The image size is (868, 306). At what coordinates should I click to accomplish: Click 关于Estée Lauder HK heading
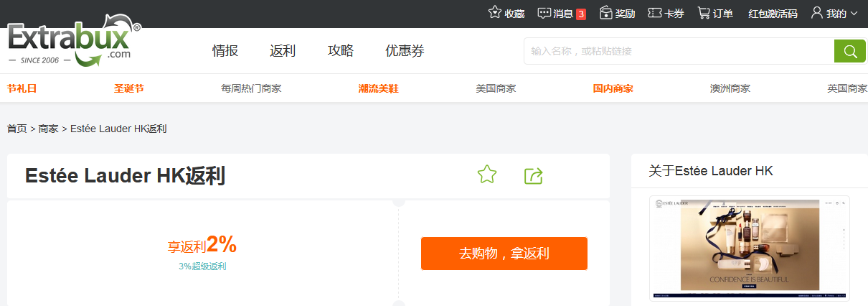[711, 171]
